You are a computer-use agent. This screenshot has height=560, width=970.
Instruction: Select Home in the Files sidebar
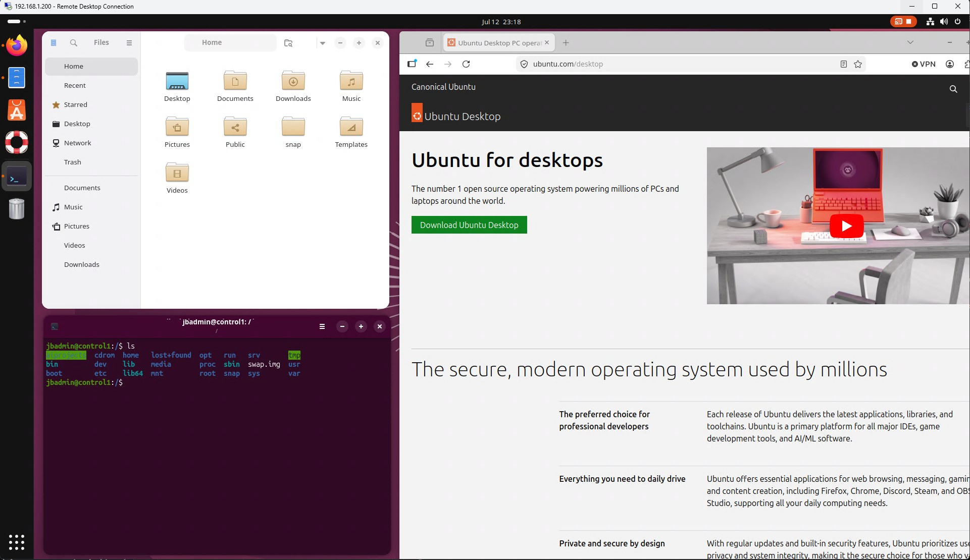(x=91, y=67)
